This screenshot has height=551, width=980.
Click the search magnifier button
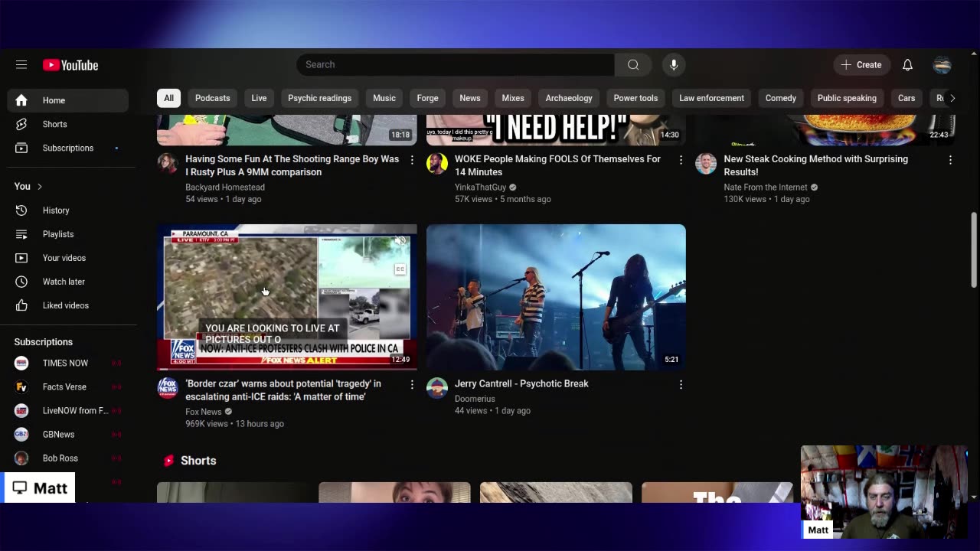point(633,65)
